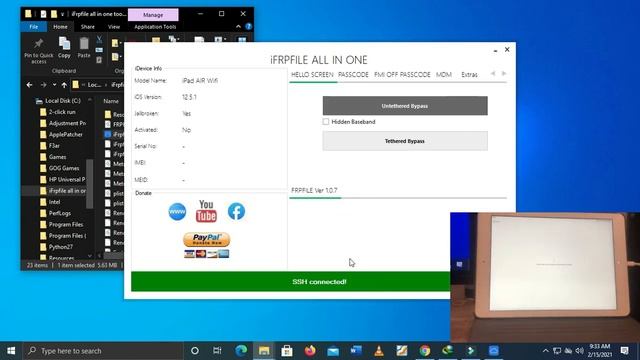Select the FRPFILE Ver 1.0.7 log tab
The image size is (640, 360).
pos(314,191)
